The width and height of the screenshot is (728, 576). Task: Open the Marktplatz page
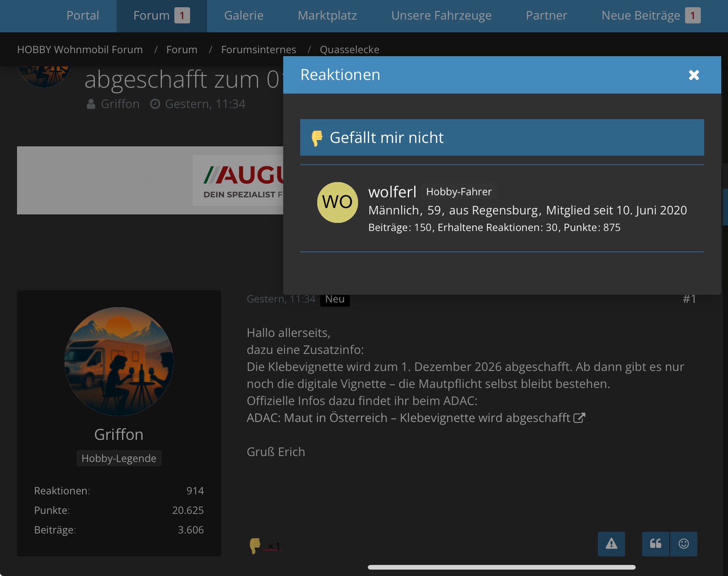(x=327, y=16)
